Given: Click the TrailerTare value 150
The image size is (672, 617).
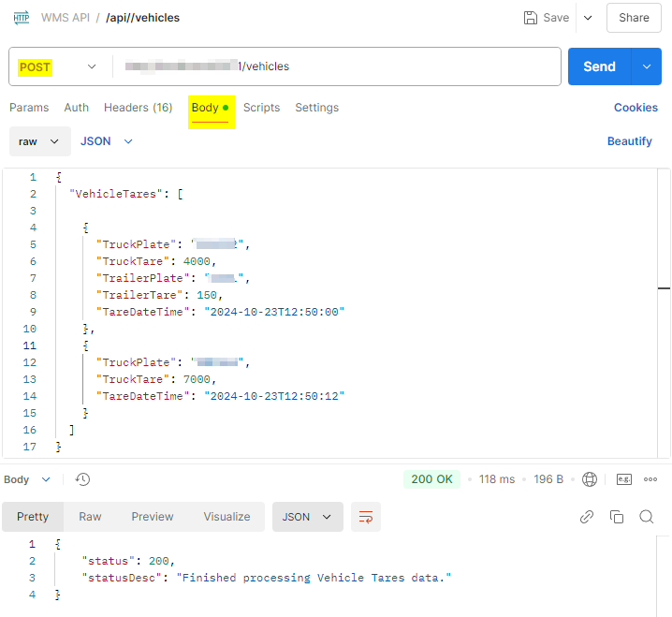Looking at the screenshot, I should (207, 295).
